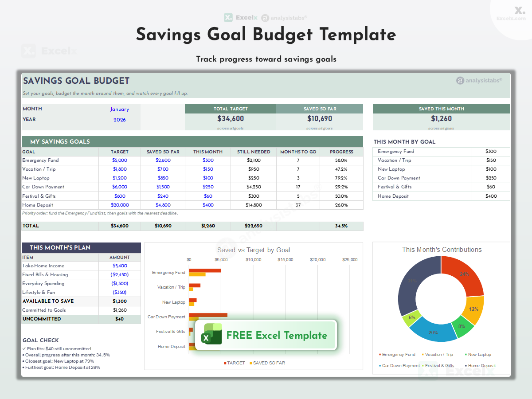Click the Emergency Fund progress 58.0%
The width and height of the screenshot is (532, 399).
(341, 160)
